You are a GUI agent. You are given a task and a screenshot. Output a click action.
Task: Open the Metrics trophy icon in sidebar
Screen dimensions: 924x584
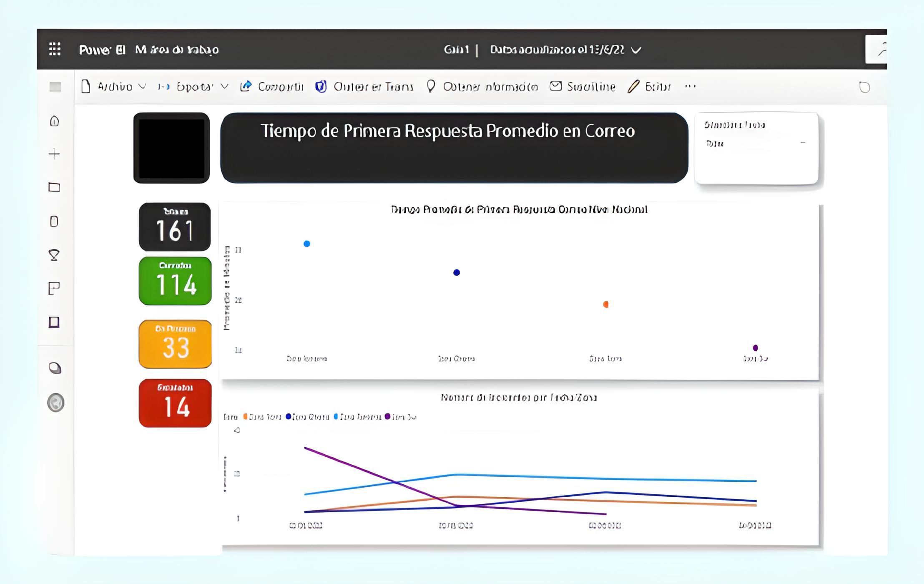pos(54,255)
